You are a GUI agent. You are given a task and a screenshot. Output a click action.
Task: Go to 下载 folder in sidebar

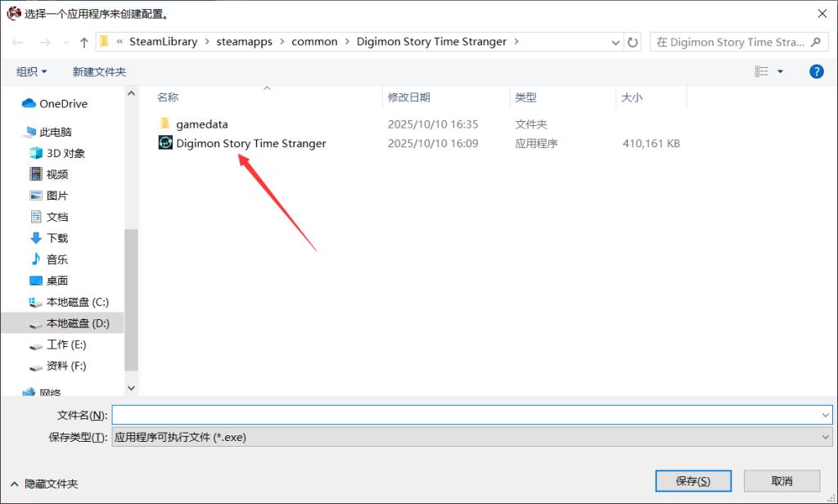pos(57,238)
